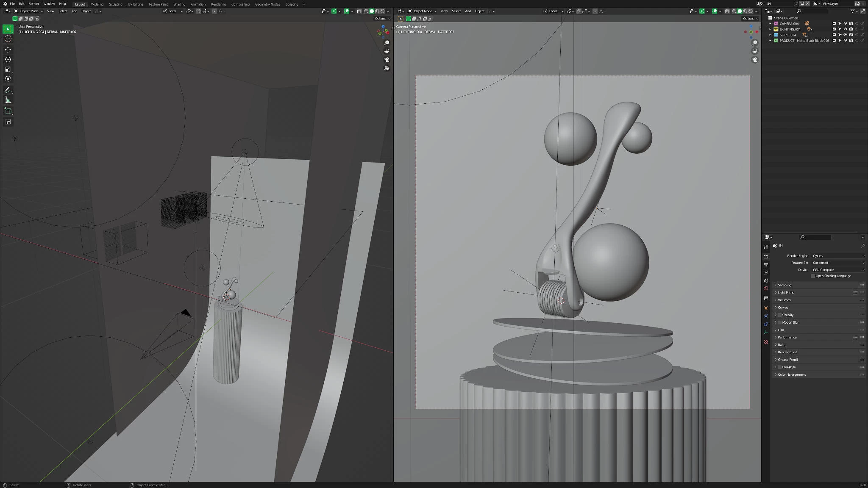This screenshot has width=868, height=488.
Task: Click the zoom magnifier icon in the viewport
Action: click(x=387, y=42)
